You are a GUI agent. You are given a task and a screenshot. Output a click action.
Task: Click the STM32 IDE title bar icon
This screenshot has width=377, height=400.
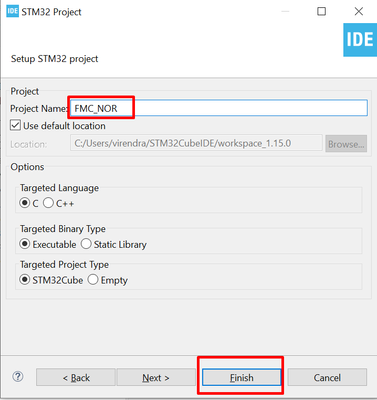12,11
